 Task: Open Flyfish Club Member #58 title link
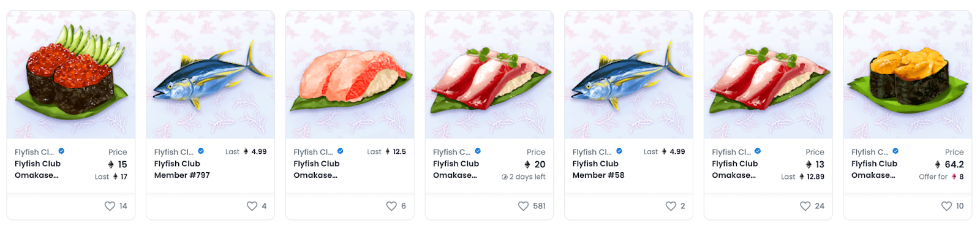pyautogui.click(x=598, y=169)
